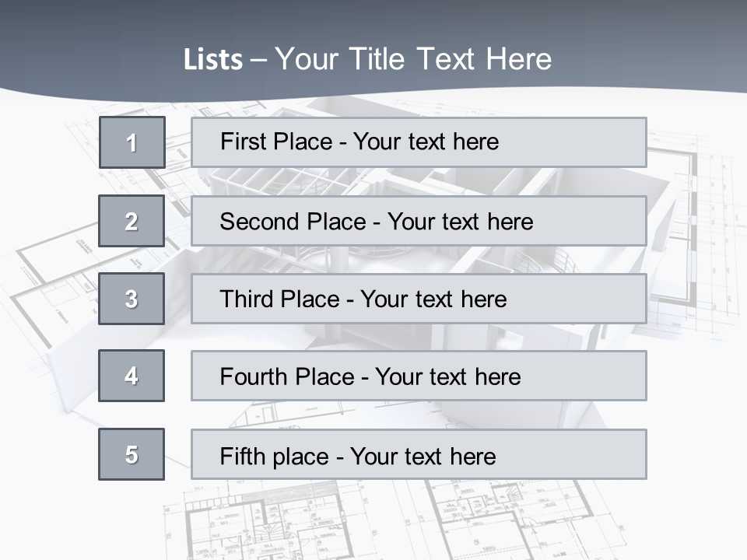Select the Fifth place text bar
Screen dimensions: 747x560
(419, 455)
